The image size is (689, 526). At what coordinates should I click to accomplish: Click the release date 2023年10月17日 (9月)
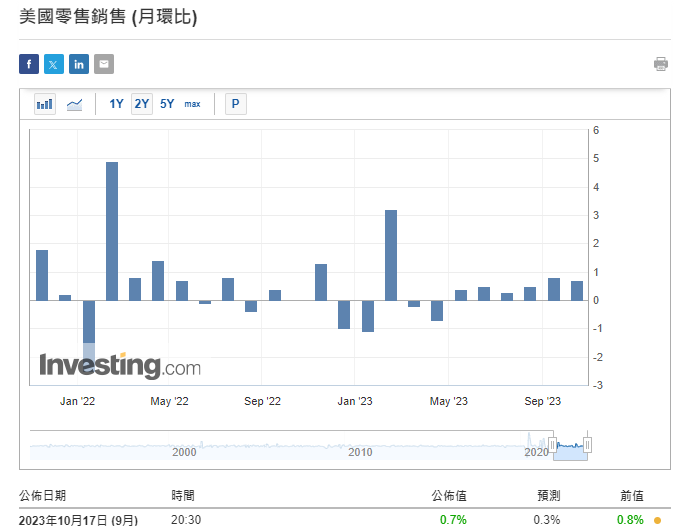click(x=79, y=520)
